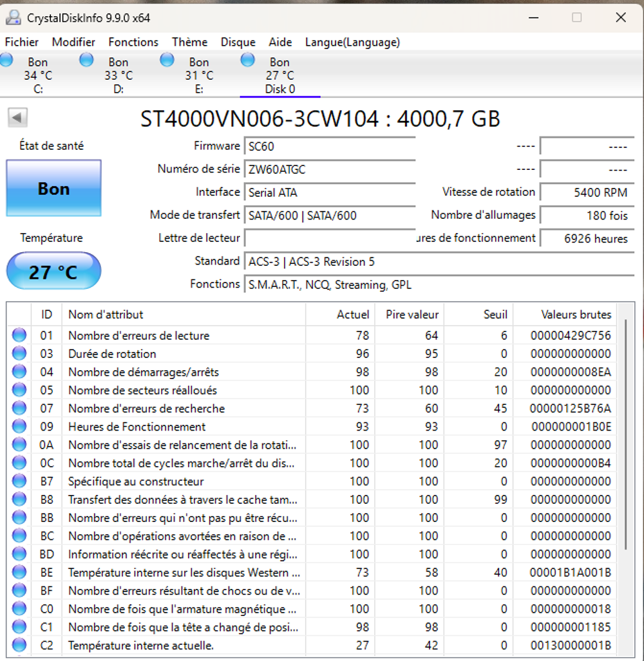Minimize the CrystalDiskInfo window
The image size is (644, 661).
pos(533,18)
